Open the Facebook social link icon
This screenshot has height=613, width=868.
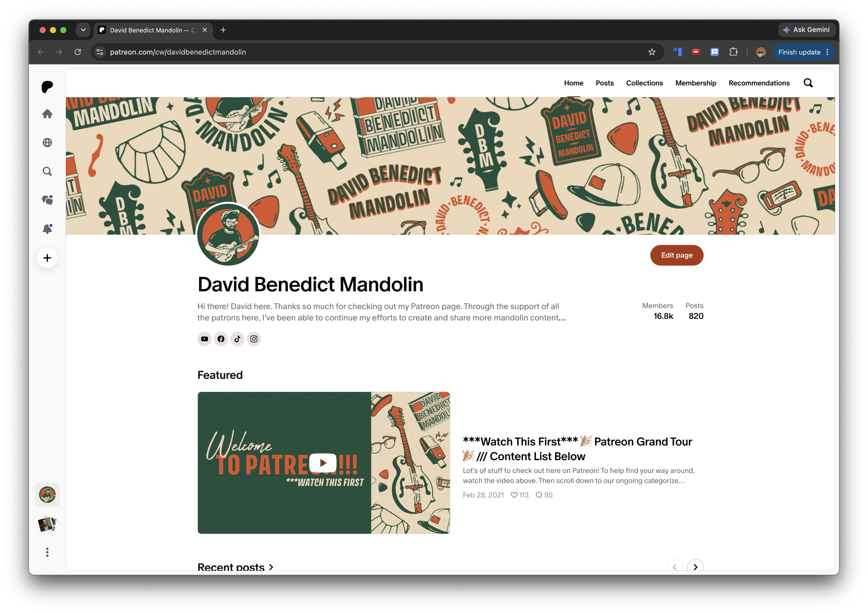pyautogui.click(x=221, y=339)
